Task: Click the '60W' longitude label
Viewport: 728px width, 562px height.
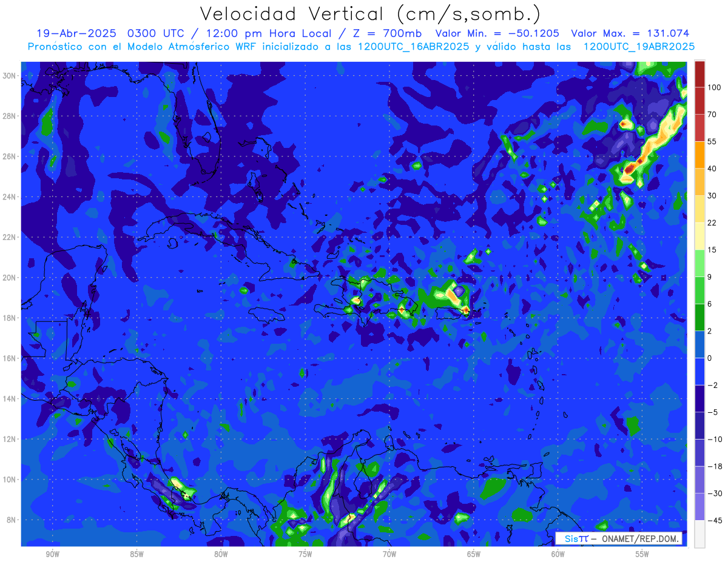Action: point(558,554)
